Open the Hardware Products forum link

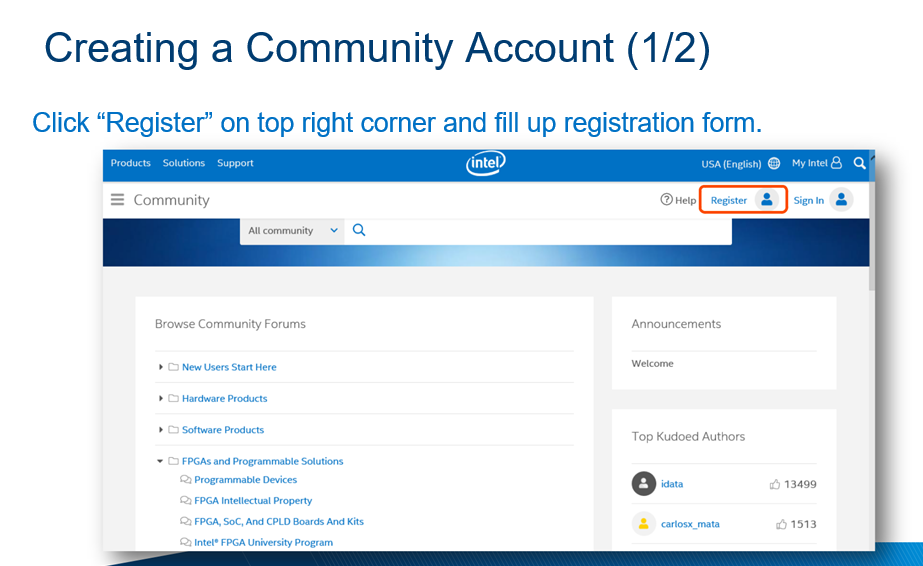[224, 398]
